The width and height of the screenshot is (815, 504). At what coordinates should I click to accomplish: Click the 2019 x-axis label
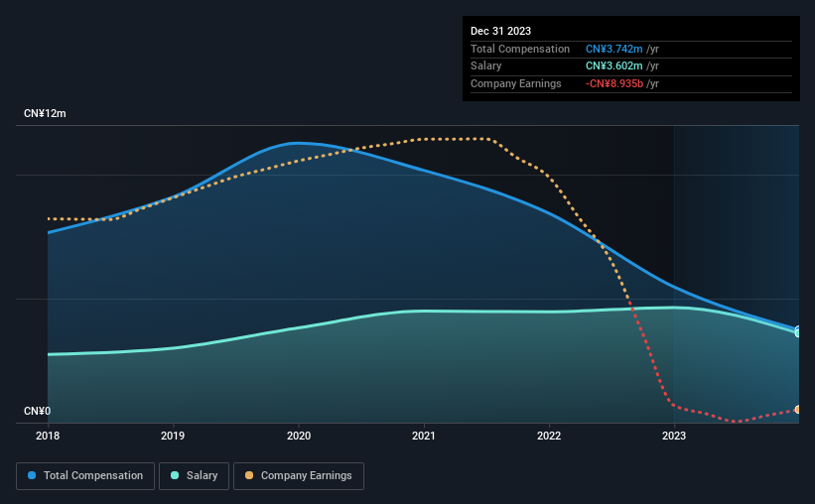coord(173,436)
